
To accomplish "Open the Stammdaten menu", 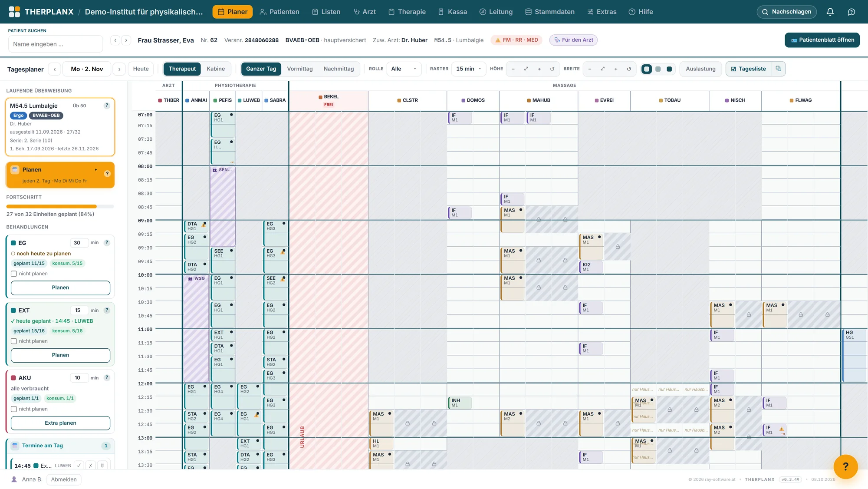I will [549, 12].
